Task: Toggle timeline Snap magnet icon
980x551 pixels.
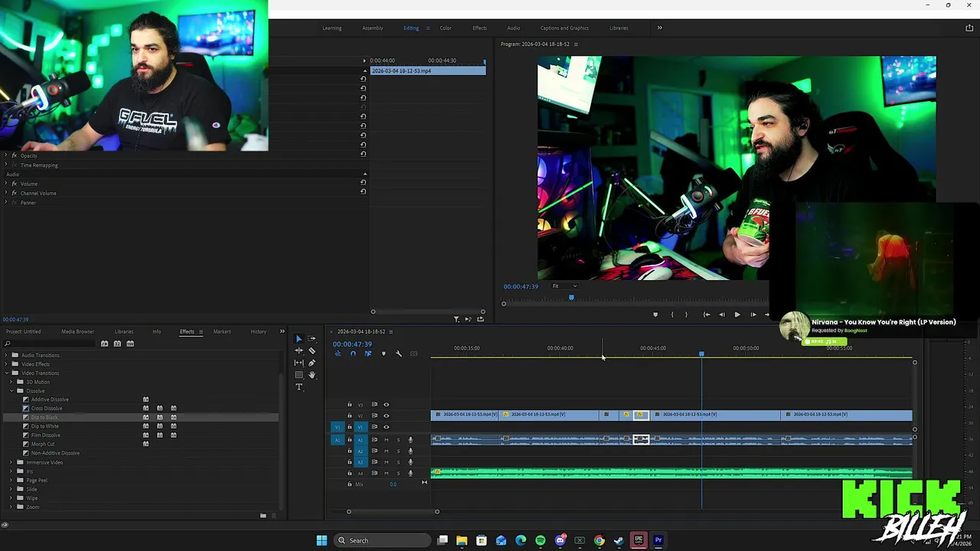Action: tap(353, 354)
